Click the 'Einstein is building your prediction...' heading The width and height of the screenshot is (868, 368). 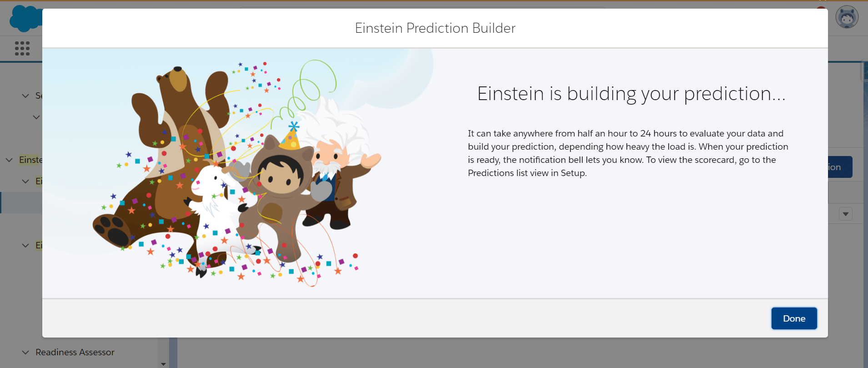(631, 94)
